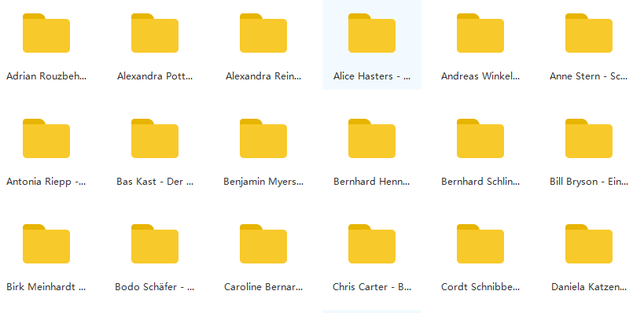Select the Birk Meinhardt folder icon

(x=46, y=244)
